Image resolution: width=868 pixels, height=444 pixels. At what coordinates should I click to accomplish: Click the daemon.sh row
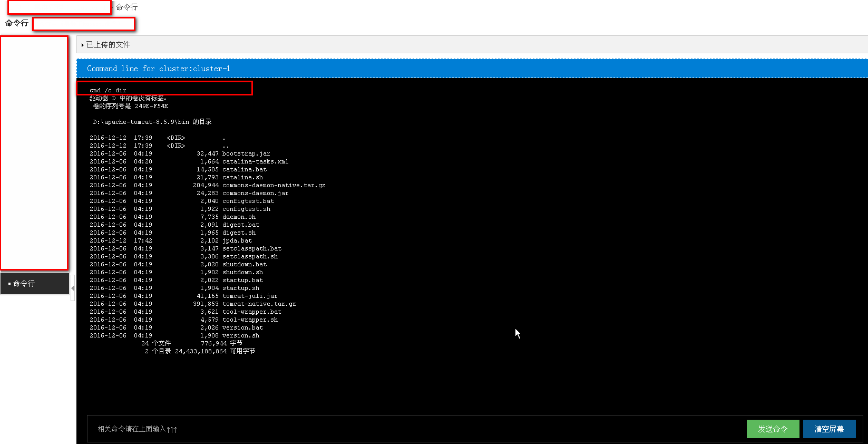tap(172, 217)
